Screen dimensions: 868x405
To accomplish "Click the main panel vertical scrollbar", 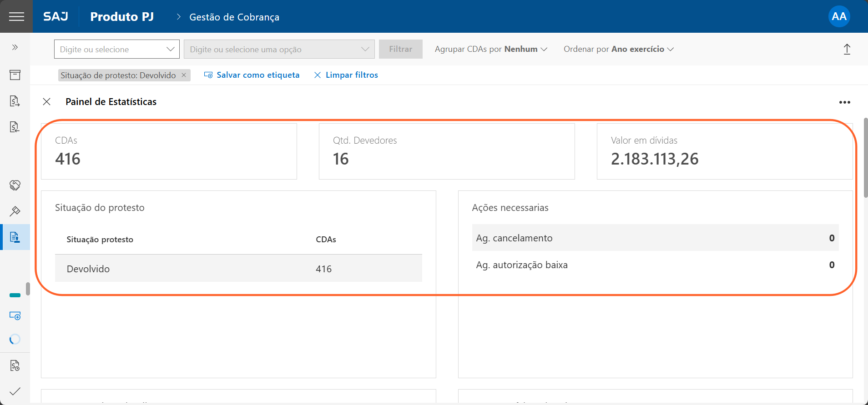I will click(865, 158).
